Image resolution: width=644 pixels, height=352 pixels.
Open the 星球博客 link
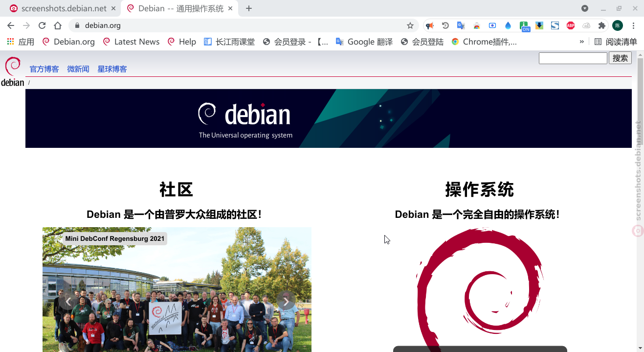point(112,69)
